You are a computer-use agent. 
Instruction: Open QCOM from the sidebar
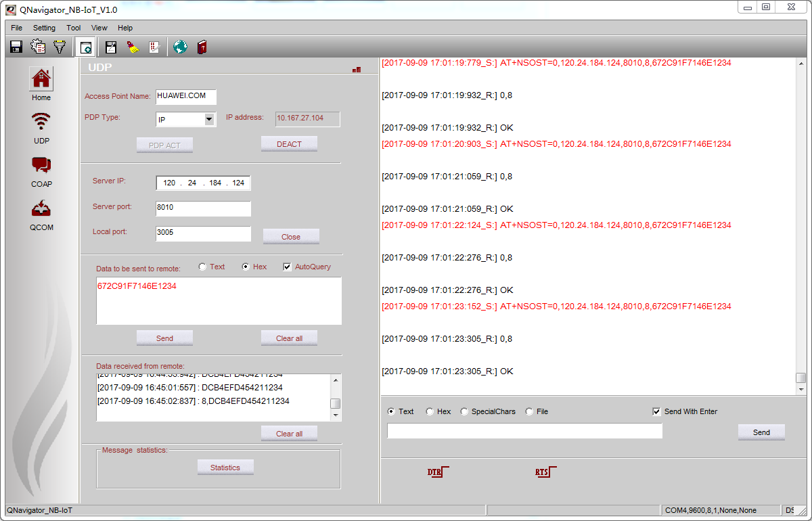pyautogui.click(x=41, y=214)
